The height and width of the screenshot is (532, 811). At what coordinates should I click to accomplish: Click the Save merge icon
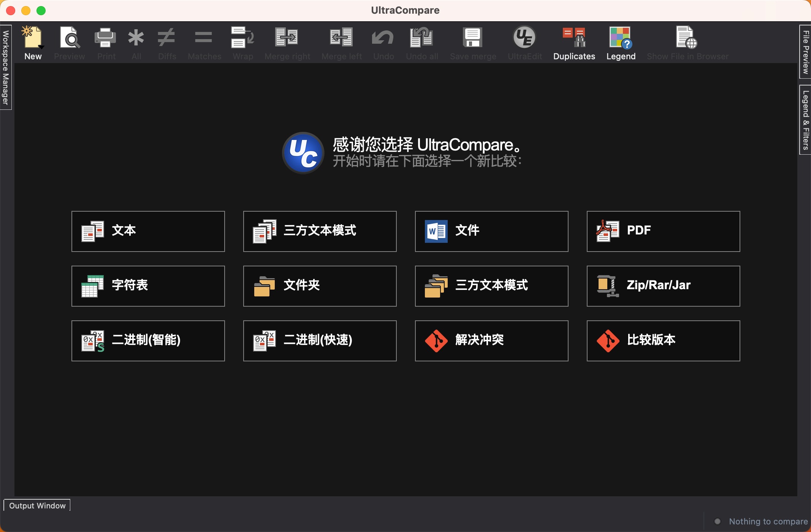[473, 37]
